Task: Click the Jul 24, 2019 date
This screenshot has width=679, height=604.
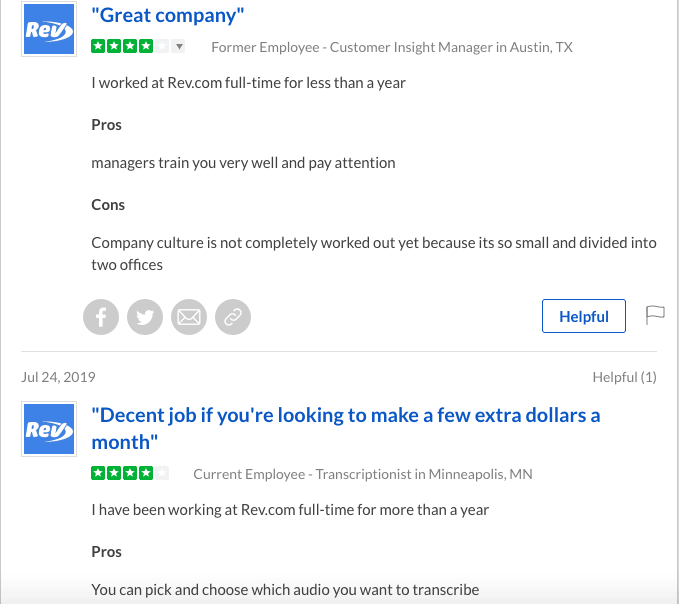Action: tap(58, 377)
